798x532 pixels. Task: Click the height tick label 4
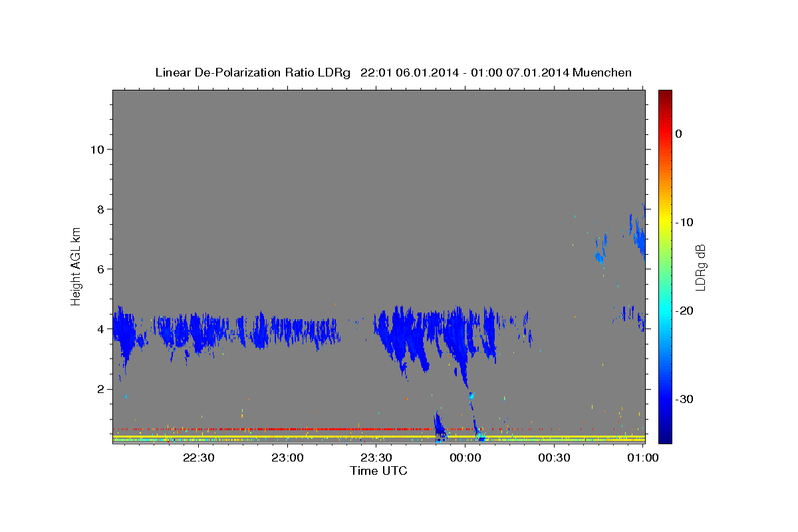pyautogui.click(x=100, y=329)
